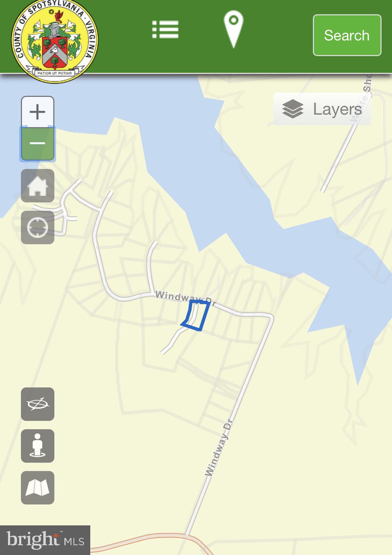Click the vertical Windway Dr road label

[218, 447]
